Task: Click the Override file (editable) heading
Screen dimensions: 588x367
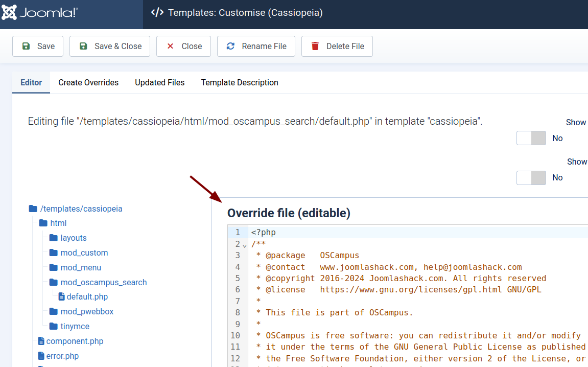Action: point(289,213)
